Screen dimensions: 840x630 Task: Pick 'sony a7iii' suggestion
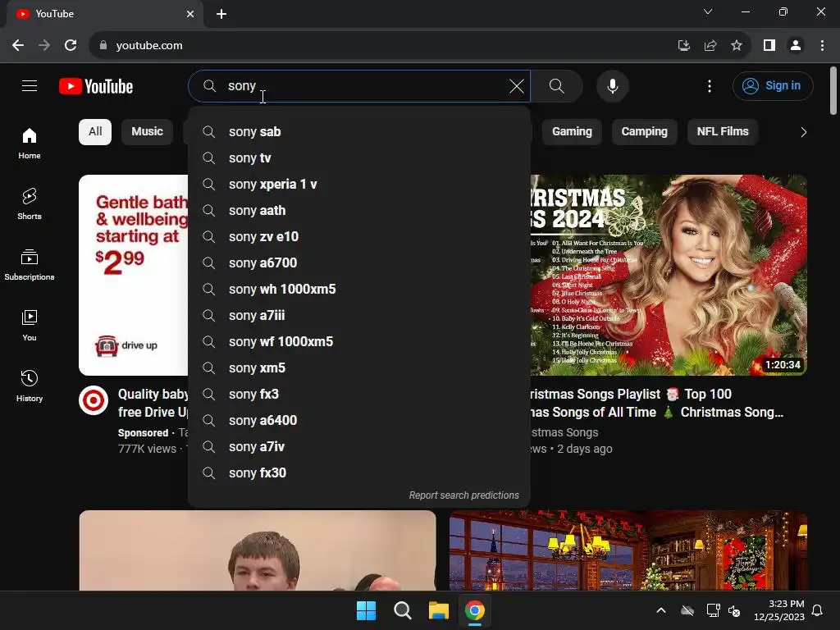coord(359,316)
